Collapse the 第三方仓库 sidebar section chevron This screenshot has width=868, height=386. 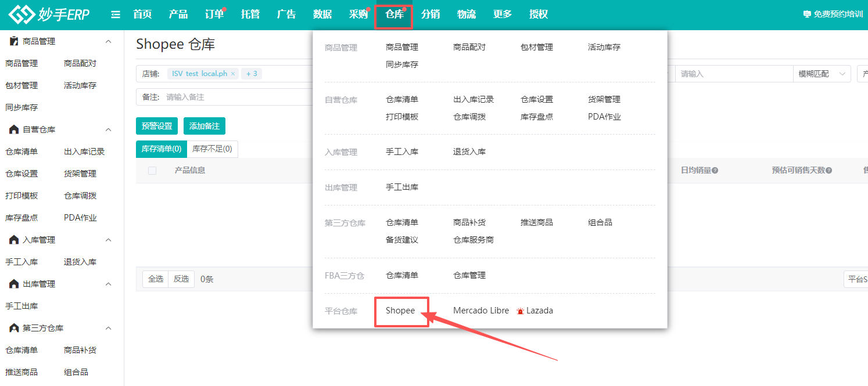tap(108, 328)
